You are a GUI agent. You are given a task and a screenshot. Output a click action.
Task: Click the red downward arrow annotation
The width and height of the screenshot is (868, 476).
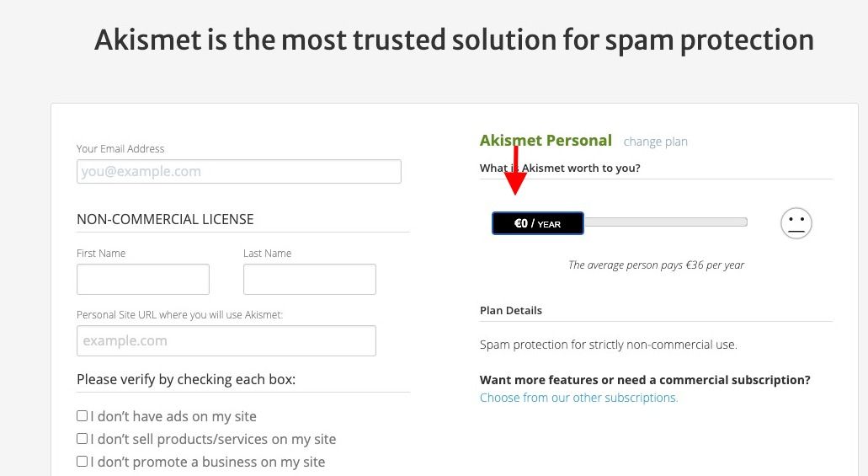(515, 170)
